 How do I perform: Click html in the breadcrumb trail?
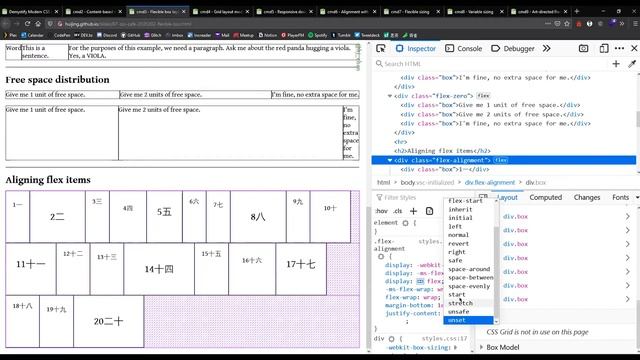[x=383, y=182]
